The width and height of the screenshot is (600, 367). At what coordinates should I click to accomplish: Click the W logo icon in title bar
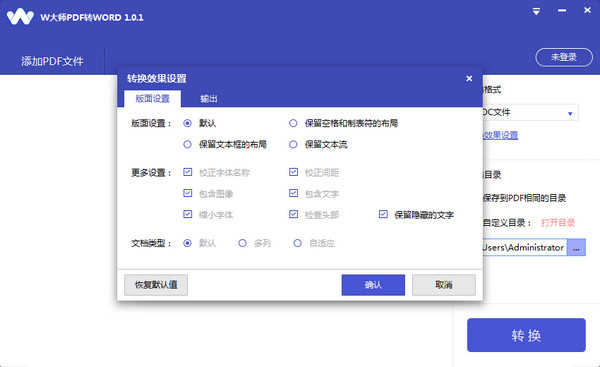tap(20, 16)
